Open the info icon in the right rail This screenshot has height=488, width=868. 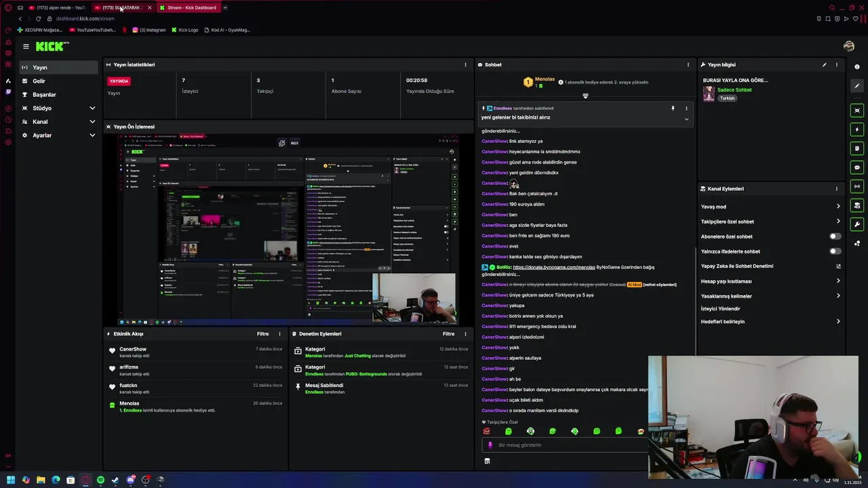[857, 66]
